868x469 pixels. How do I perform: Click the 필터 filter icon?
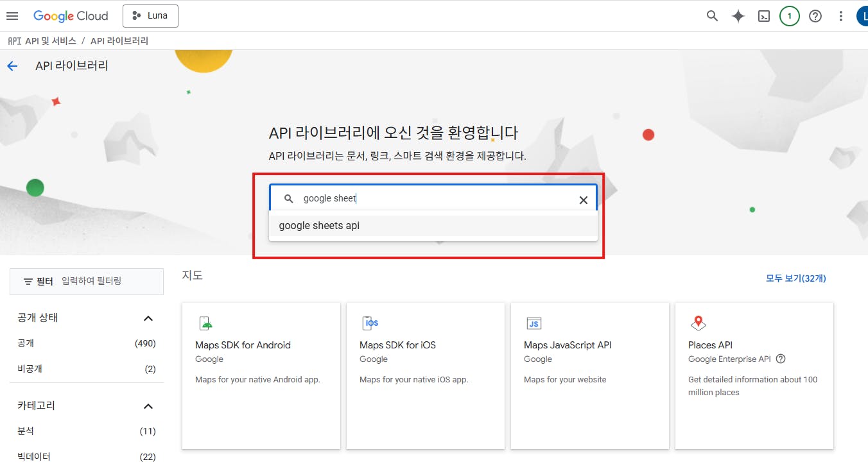(x=28, y=282)
